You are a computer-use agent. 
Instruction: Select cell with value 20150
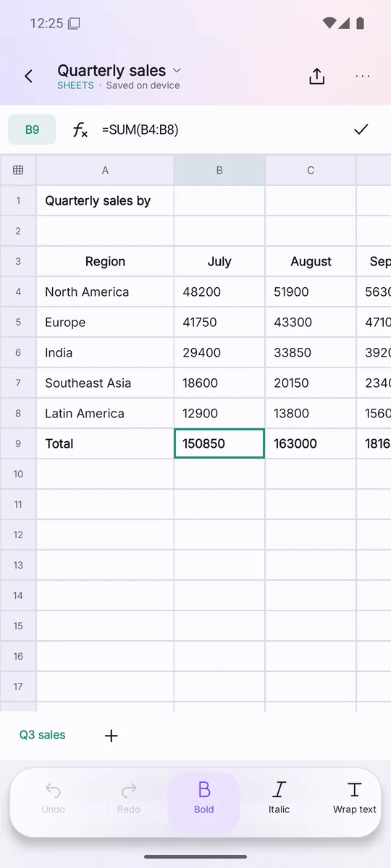coord(311,383)
